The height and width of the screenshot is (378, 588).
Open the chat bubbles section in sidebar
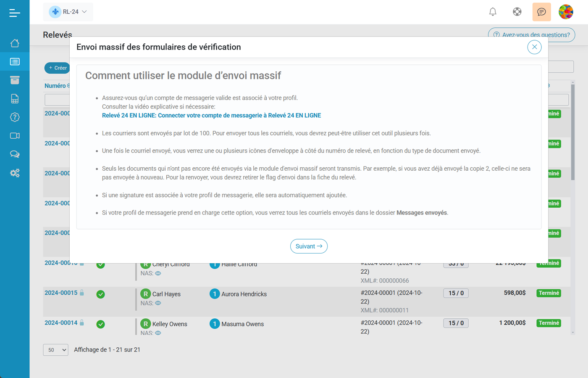(x=15, y=154)
